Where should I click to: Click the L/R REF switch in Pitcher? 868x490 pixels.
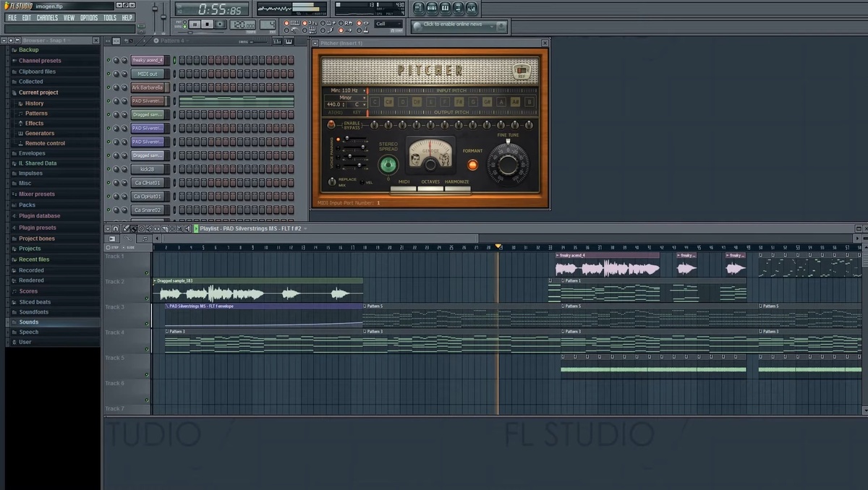pos(521,71)
